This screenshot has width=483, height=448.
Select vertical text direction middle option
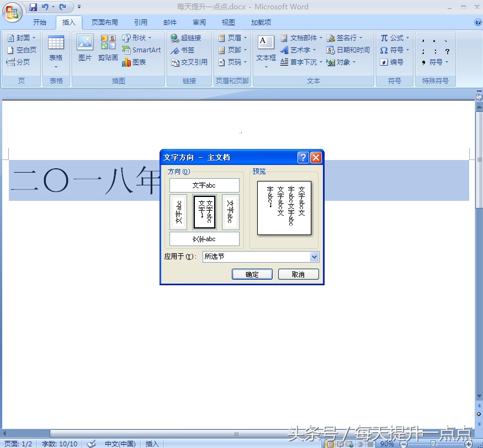tap(204, 212)
